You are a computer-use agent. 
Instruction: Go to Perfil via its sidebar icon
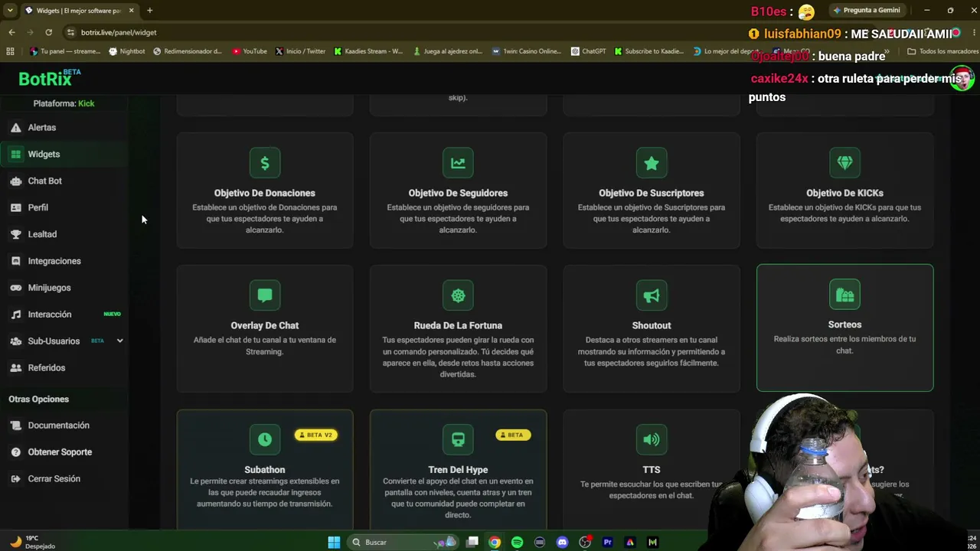pos(15,208)
